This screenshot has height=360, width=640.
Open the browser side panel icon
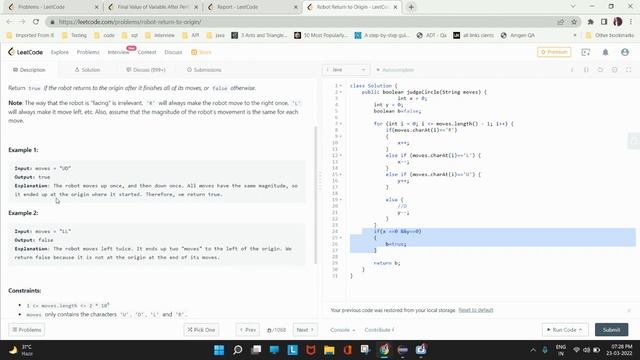(604, 22)
